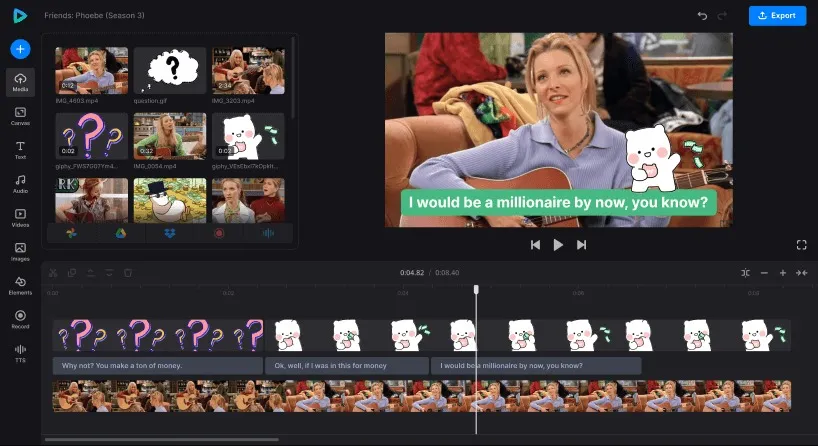The image size is (818, 446).
Task: Select the Text tool in sidebar
Action: coord(20,150)
